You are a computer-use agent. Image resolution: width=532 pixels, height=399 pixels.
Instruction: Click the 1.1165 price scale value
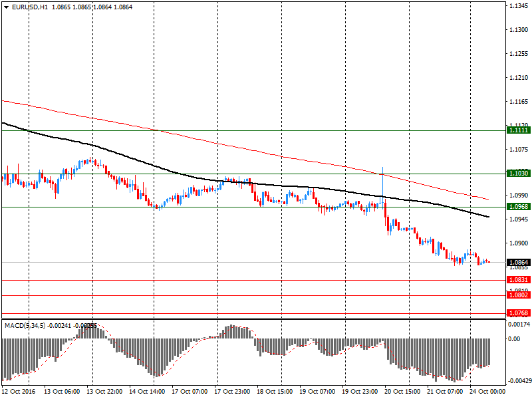tap(519, 102)
